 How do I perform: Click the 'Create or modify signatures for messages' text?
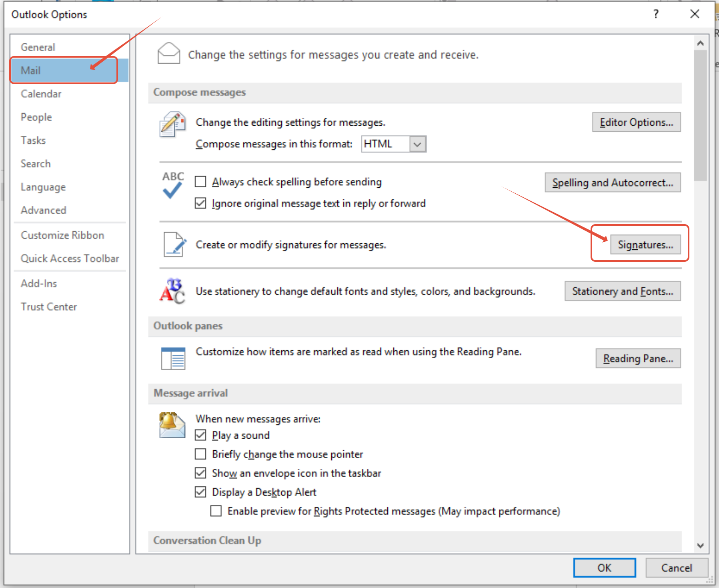click(x=291, y=245)
